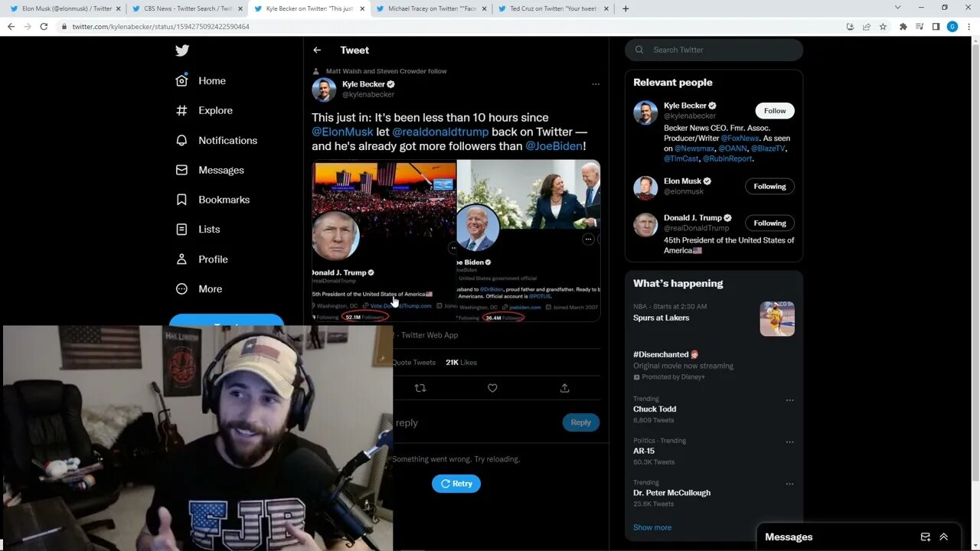980x551 pixels.
Task: Click the browser forward button
Action: pos(28,26)
